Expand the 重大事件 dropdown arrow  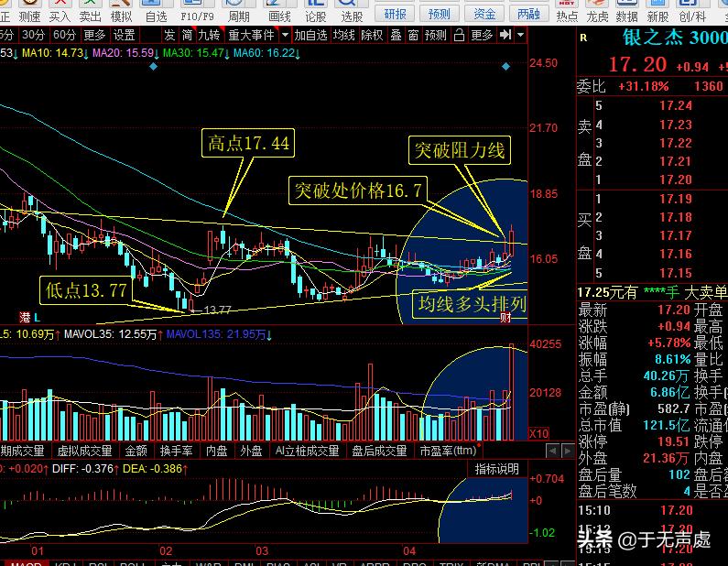[285, 35]
